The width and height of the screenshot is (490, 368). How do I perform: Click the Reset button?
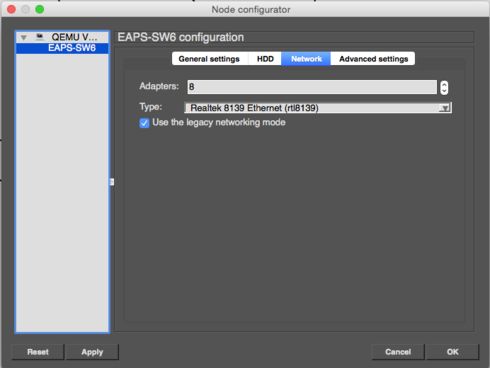coord(38,352)
